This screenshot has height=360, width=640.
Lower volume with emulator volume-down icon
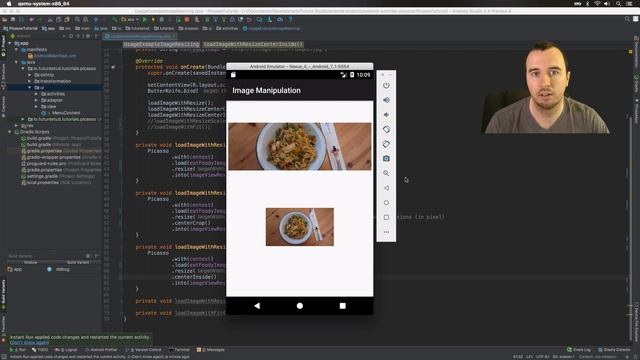pos(386,115)
